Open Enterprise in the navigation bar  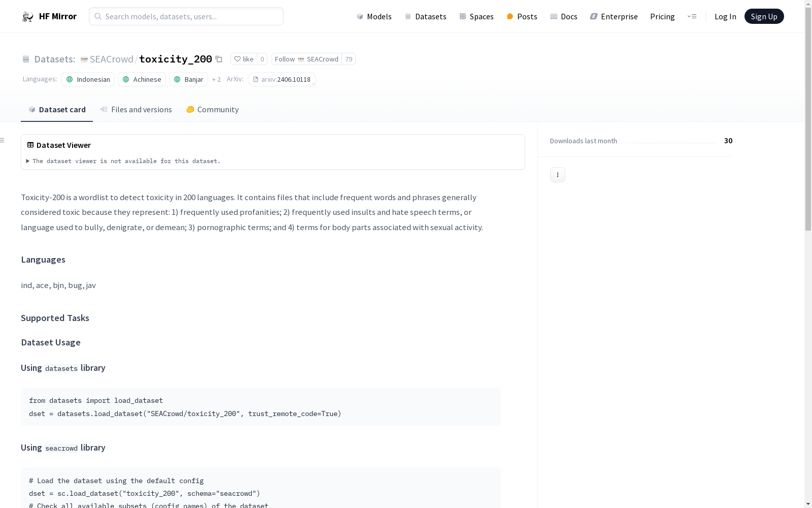pyautogui.click(x=614, y=16)
